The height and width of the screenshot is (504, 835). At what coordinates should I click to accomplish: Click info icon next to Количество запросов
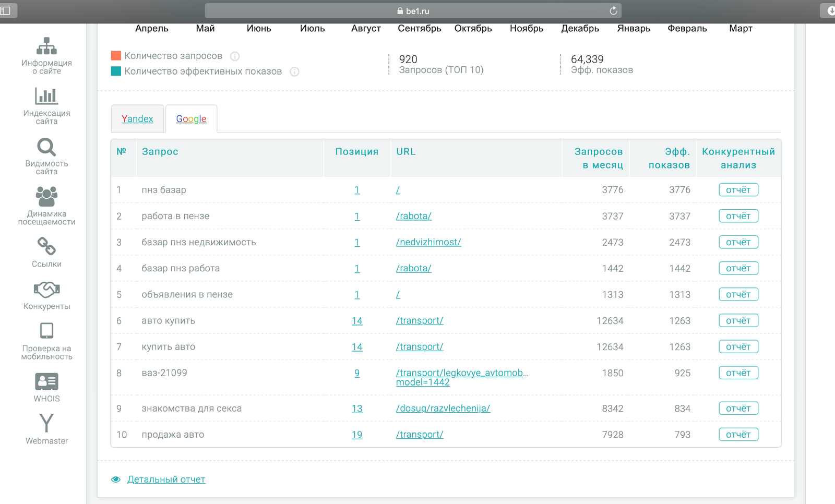(235, 56)
